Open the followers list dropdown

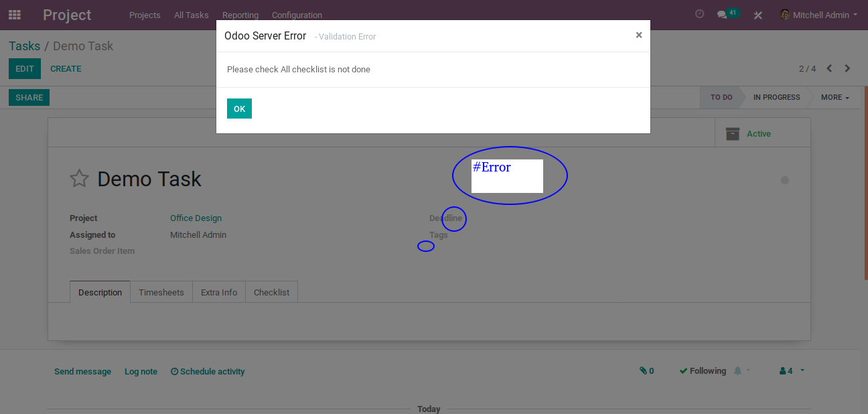[792, 370]
